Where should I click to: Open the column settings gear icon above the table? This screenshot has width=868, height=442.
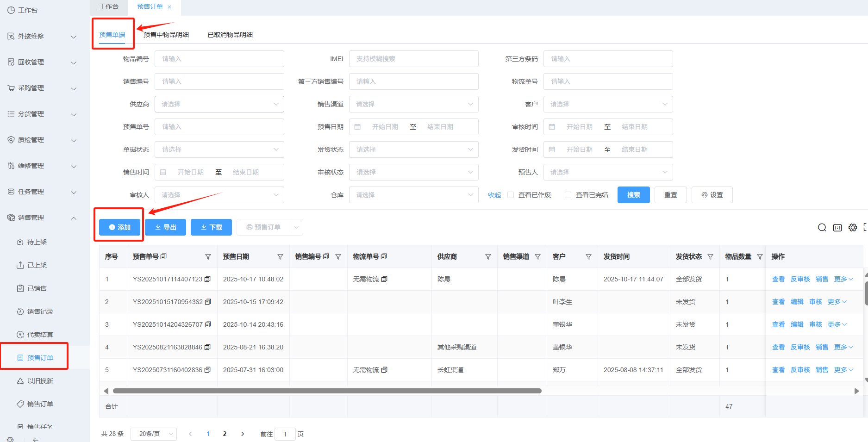pyautogui.click(x=852, y=227)
